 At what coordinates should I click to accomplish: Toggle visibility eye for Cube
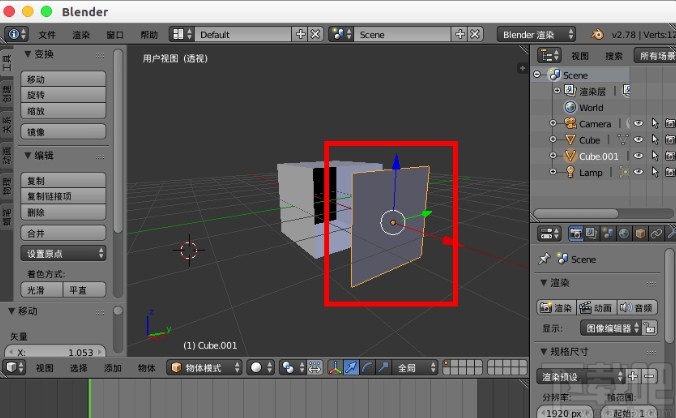(638, 140)
